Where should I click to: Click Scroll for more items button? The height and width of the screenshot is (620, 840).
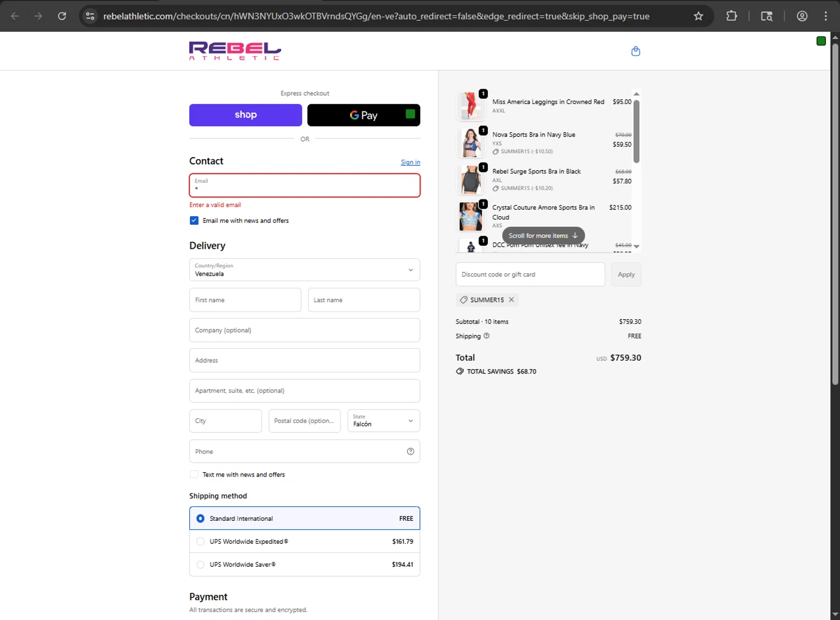tap(543, 236)
